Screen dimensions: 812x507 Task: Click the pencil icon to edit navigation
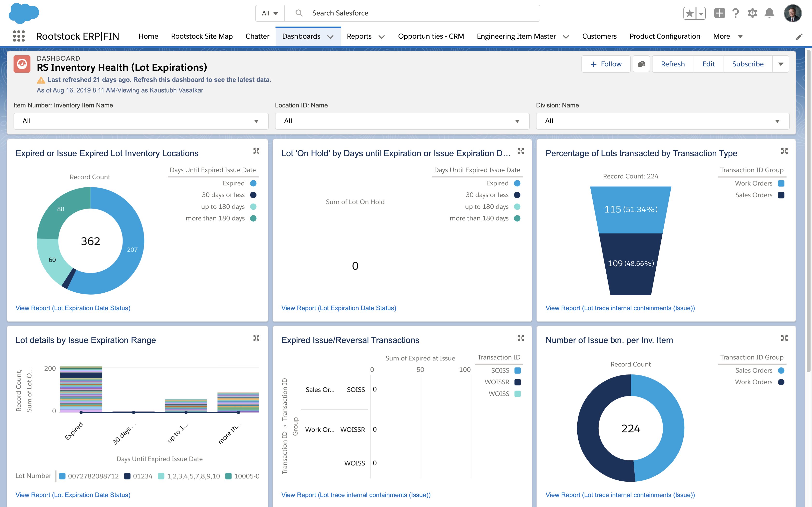(799, 37)
